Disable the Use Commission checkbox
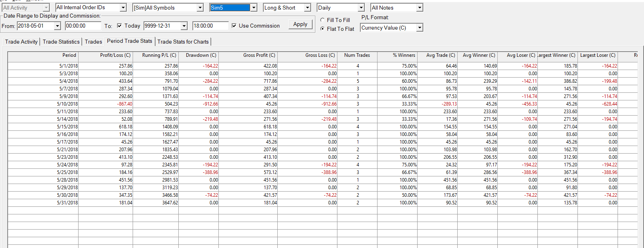 click(234, 26)
